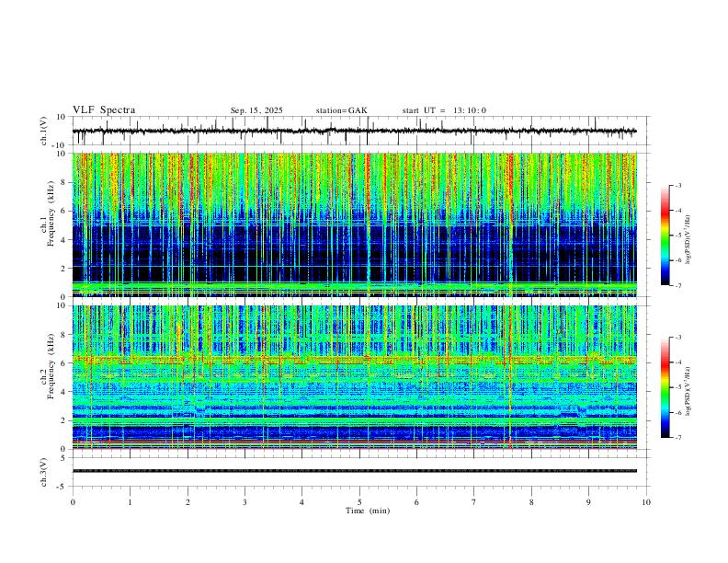Click the log(PSD) label of ch.1 colorbar
The image size is (728, 563).
(688, 240)
